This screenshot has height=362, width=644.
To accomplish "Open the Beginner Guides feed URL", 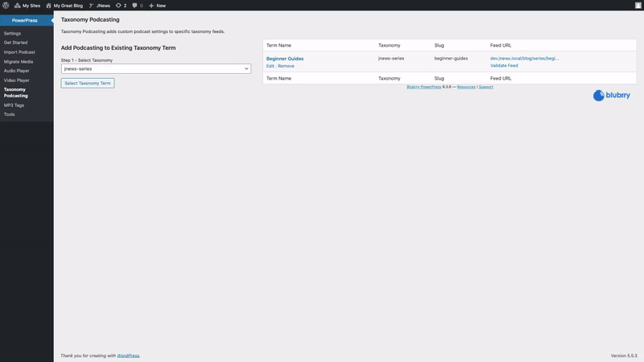I will tap(524, 59).
